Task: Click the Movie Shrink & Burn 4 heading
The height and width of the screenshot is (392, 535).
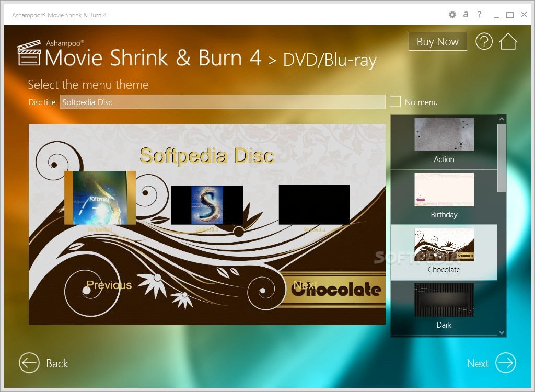Action: coord(153,57)
